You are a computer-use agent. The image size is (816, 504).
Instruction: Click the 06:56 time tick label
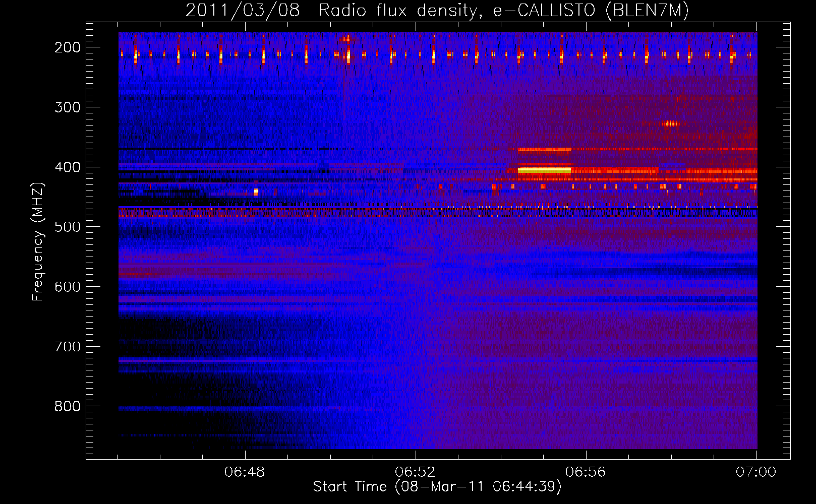(586, 472)
